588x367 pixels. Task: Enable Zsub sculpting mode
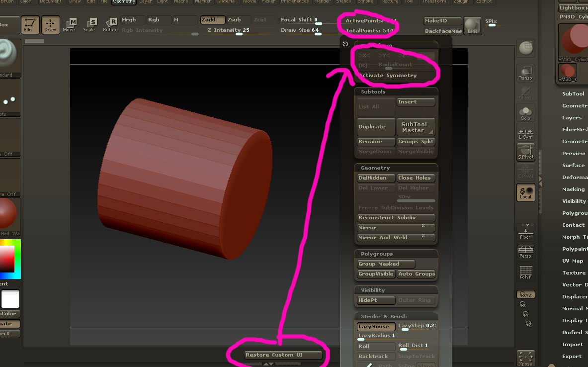tap(237, 19)
